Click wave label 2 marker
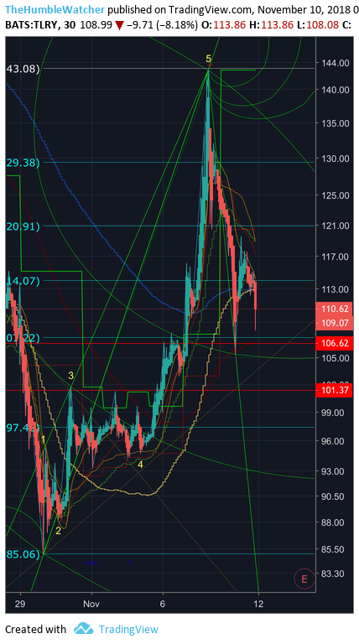The height and width of the screenshot is (644, 359). click(58, 531)
